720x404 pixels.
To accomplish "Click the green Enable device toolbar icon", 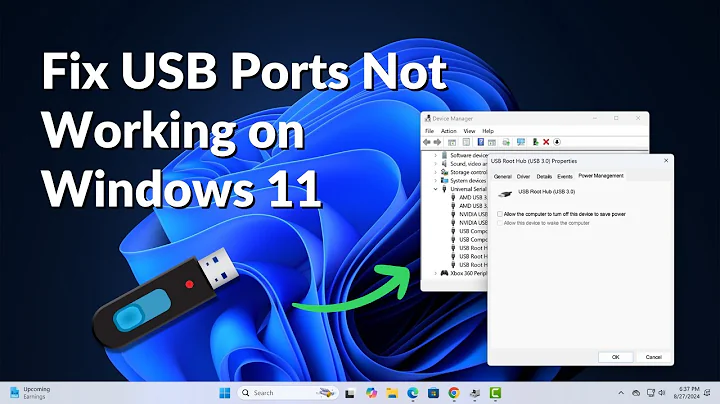I will 535,142.
